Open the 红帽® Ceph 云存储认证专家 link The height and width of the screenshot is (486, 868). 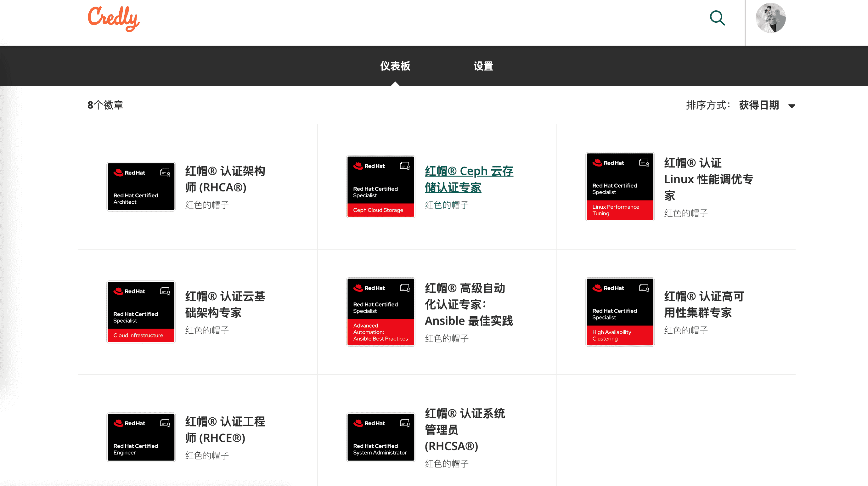coord(469,179)
